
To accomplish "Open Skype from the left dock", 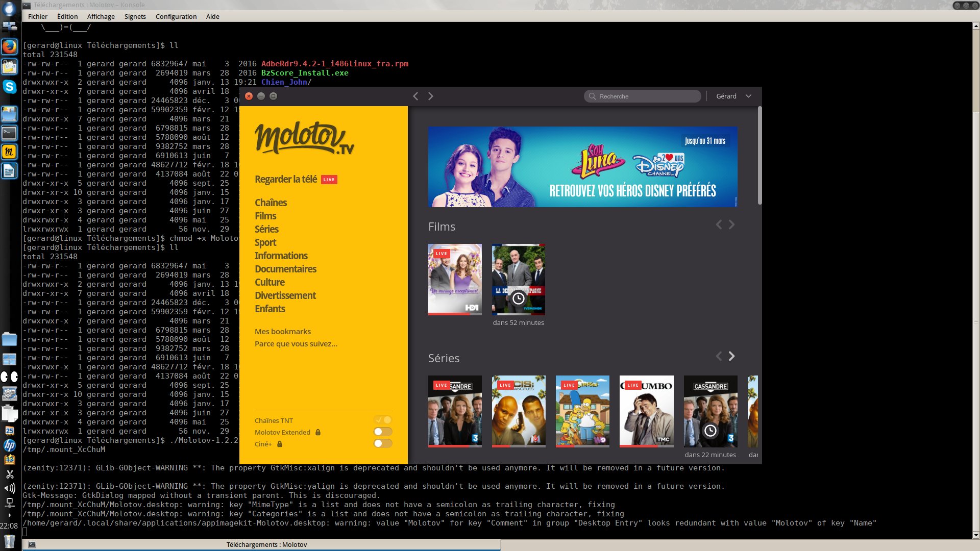I will pos(9,87).
